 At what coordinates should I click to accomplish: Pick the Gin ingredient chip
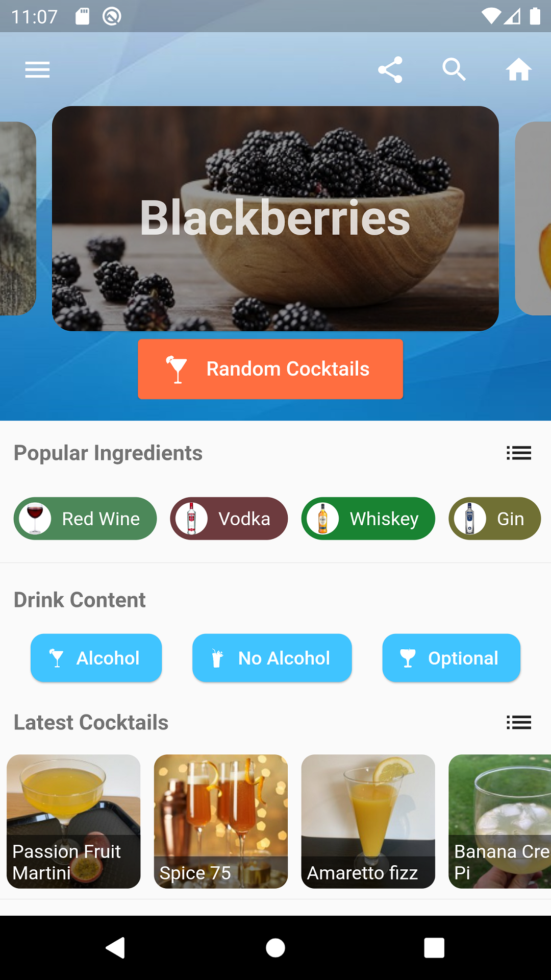coord(495,519)
